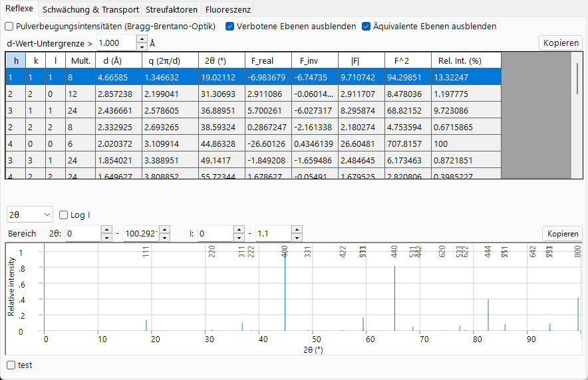Select the 4 0 0 reflection row
The image size is (588, 380).
coord(253,143)
